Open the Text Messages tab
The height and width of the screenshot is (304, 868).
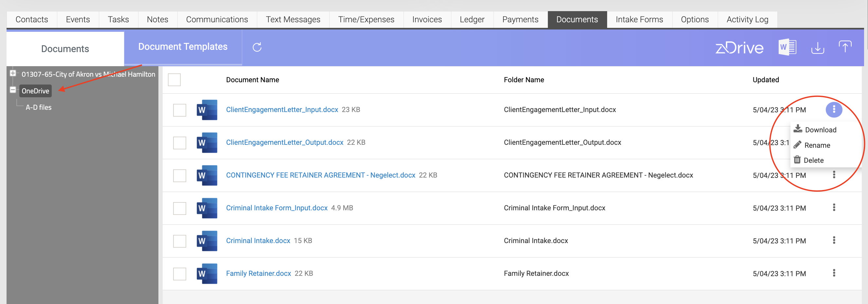pyautogui.click(x=293, y=20)
